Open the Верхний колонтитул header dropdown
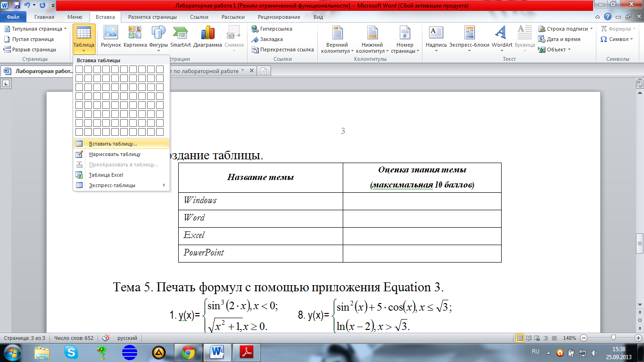The image size is (644, 362). click(x=337, y=39)
